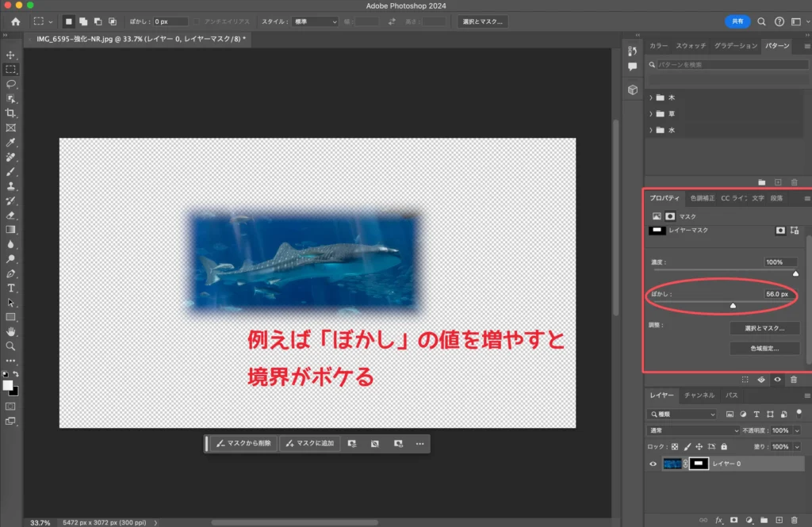The height and width of the screenshot is (527, 812).
Task: Open the スウォッチ tab
Action: [690, 46]
